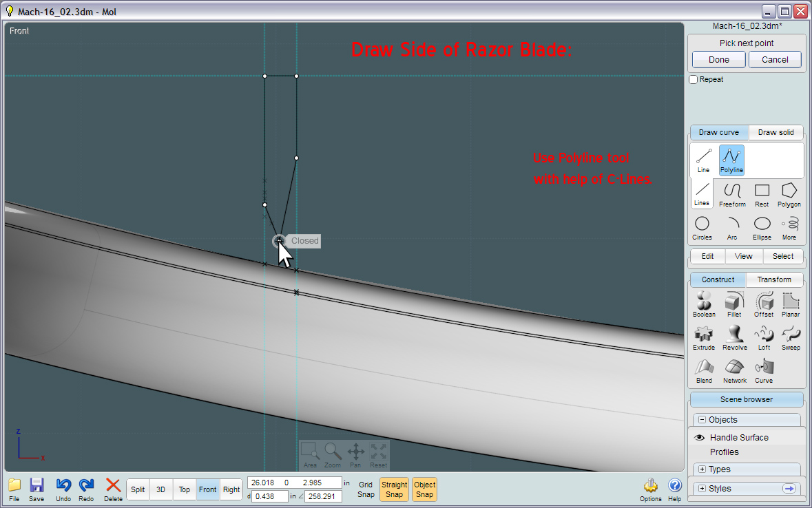The width and height of the screenshot is (812, 508).
Task: Undo the last action
Action: [63, 489]
